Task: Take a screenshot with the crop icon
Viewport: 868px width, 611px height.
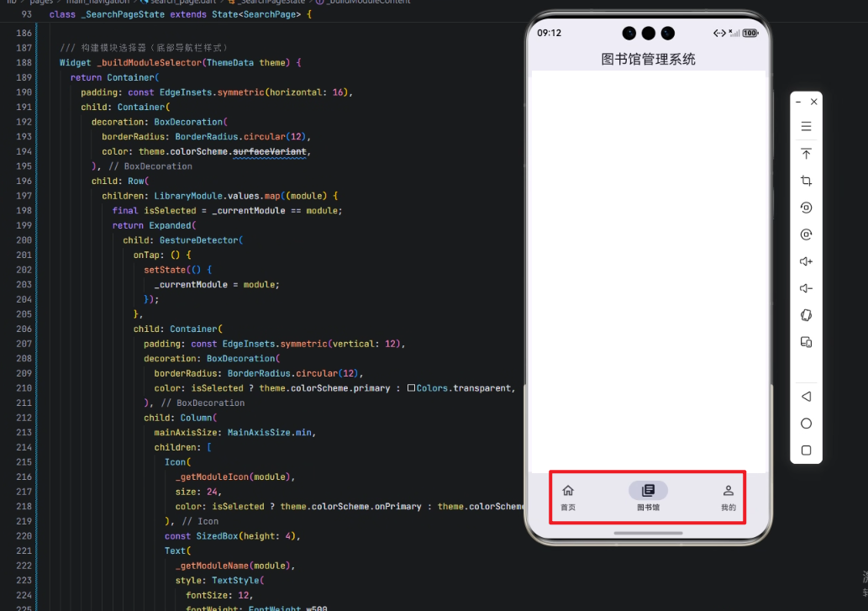Action: [x=806, y=181]
